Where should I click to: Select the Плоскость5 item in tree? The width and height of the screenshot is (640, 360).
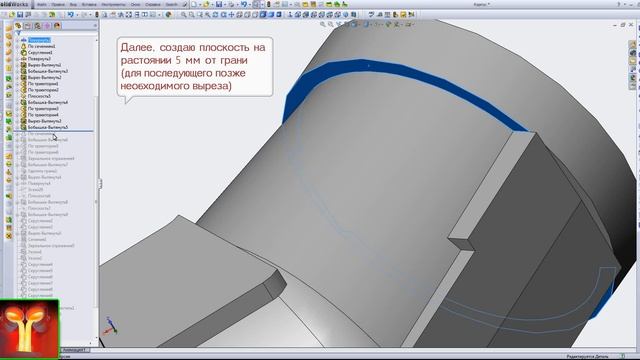pyautogui.click(x=39, y=96)
